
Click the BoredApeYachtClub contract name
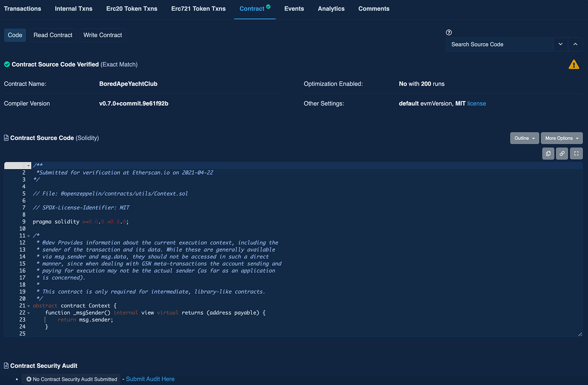[128, 84]
